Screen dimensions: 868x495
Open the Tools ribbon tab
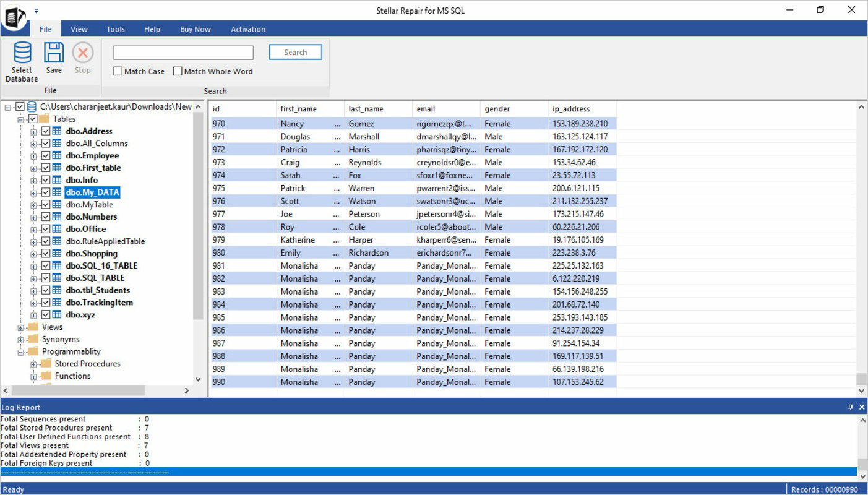[116, 29]
